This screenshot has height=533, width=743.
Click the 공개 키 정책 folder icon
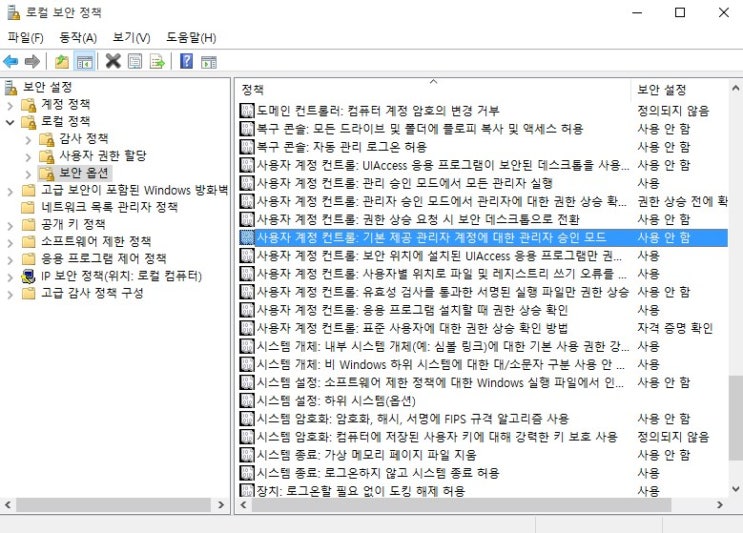(28, 224)
